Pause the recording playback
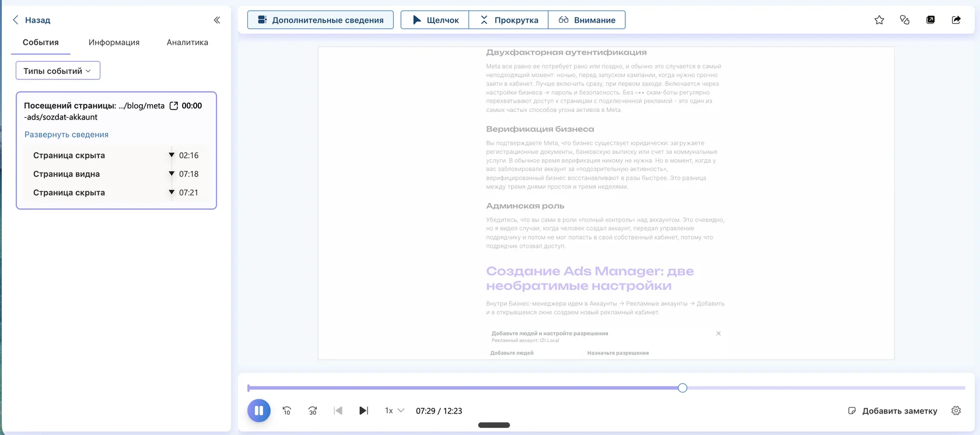 pos(259,411)
